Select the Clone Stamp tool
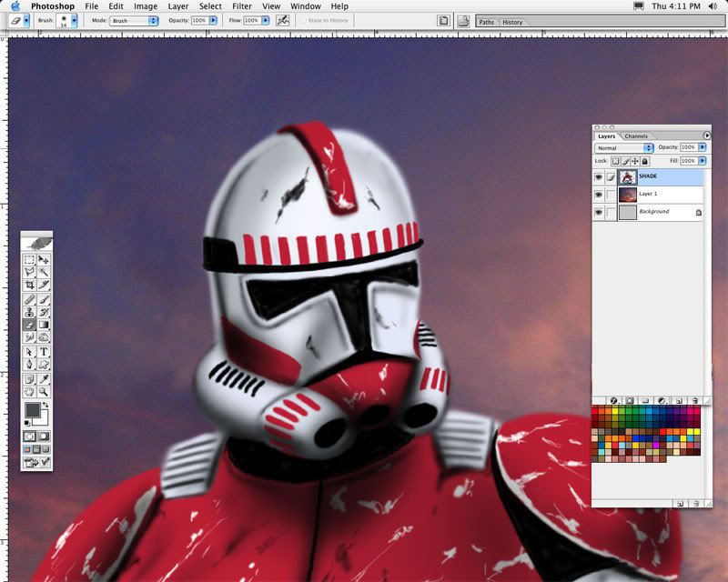 (x=29, y=312)
